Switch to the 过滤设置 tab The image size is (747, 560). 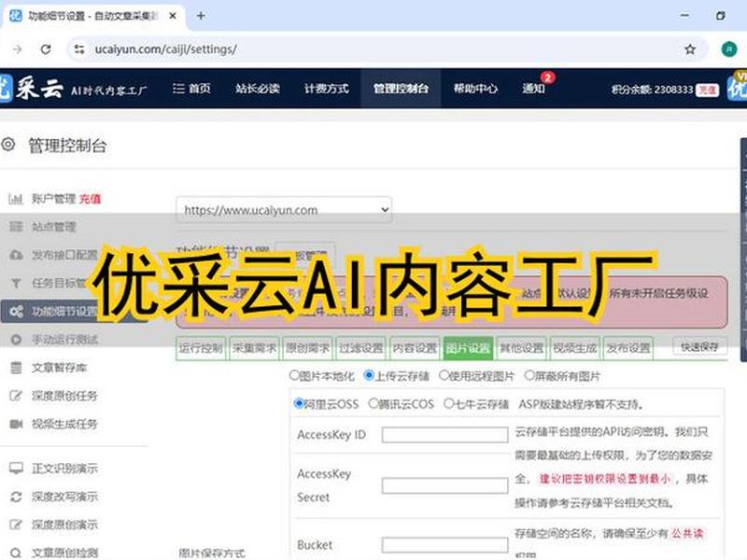(x=361, y=348)
